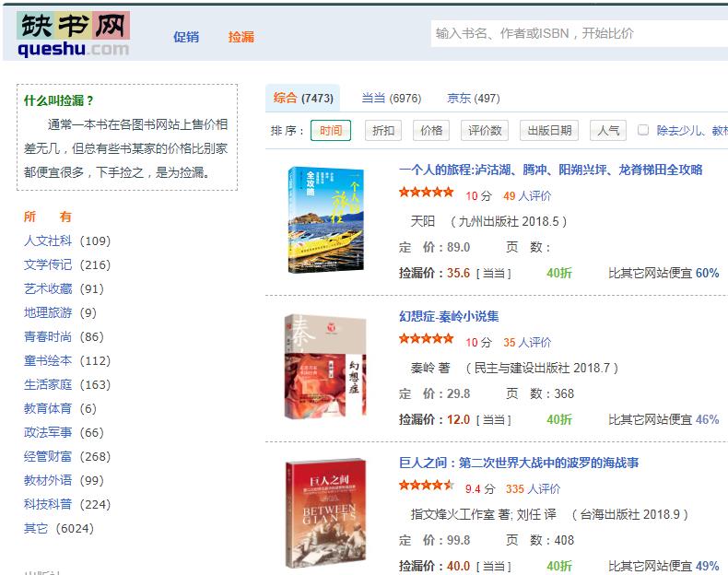Open the 一个人的旅程 全攻略 title link
The height and width of the screenshot is (575, 728).
pyautogui.click(x=551, y=170)
